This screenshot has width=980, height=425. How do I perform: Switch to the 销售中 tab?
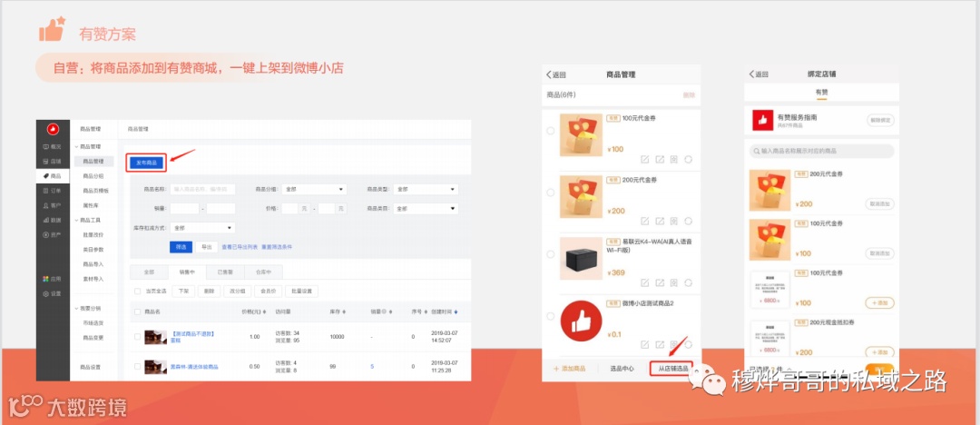click(x=187, y=272)
